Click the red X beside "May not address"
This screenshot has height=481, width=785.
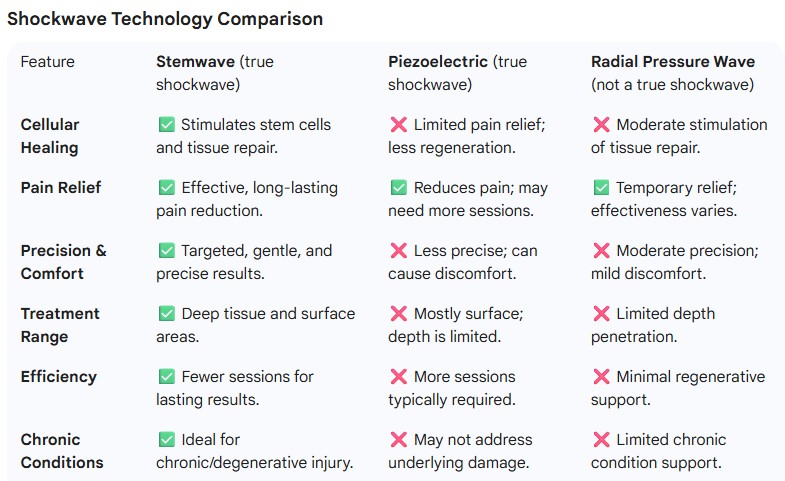pyautogui.click(x=398, y=440)
